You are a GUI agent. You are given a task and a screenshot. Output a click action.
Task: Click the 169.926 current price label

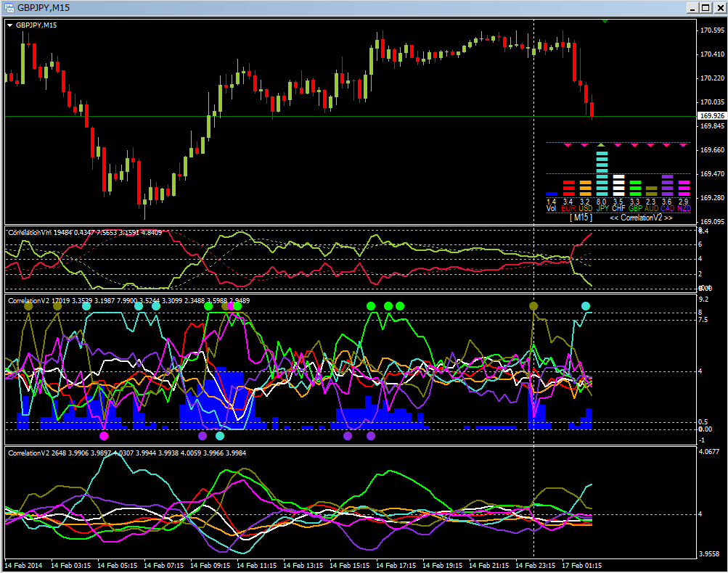(711, 116)
